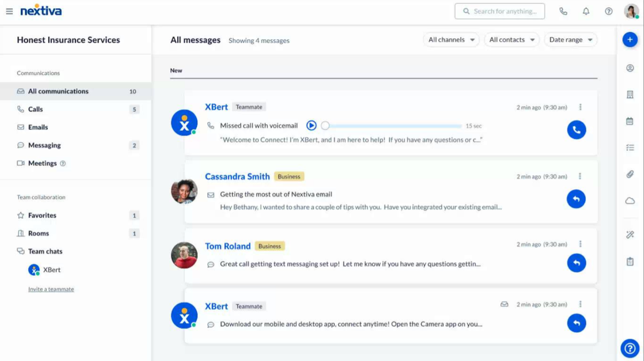Open more options for XBert voicemail card
644x361 pixels.
point(580,107)
